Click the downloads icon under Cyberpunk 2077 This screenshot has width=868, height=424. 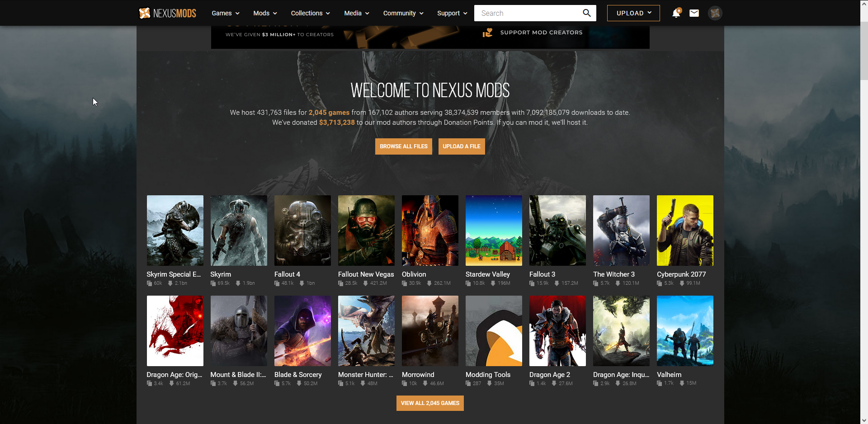682,283
